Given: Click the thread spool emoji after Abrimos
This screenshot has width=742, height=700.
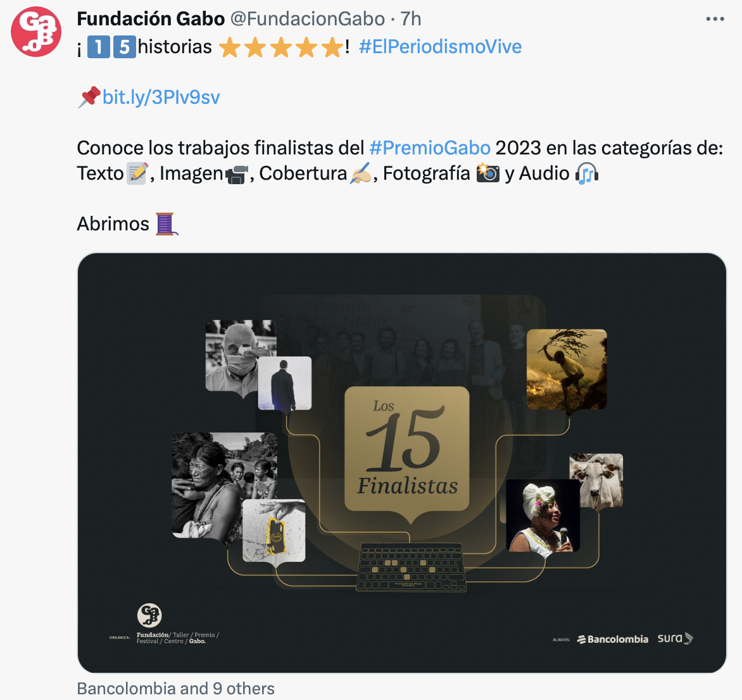Looking at the screenshot, I should pos(166,223).
